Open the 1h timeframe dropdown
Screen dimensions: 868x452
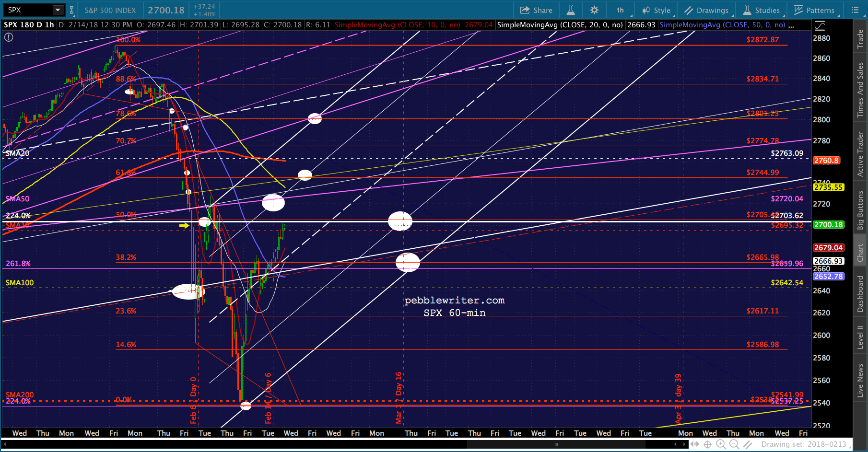click(621, 10)
